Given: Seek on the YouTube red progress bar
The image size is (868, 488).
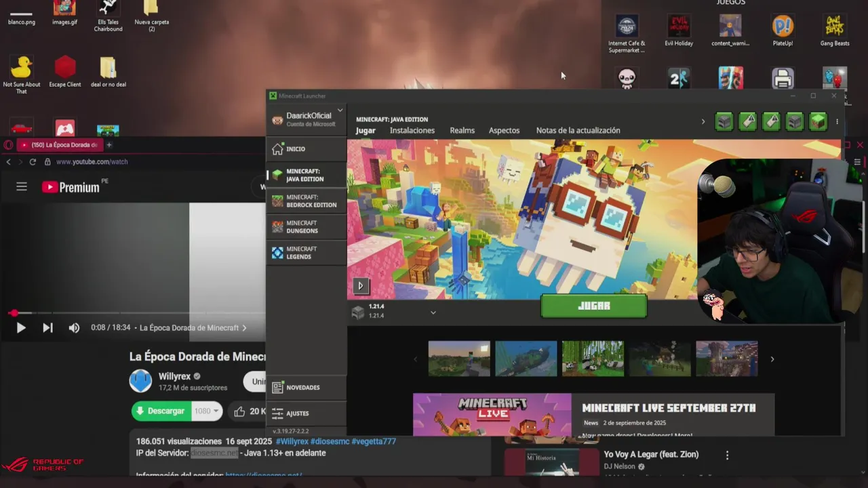Looking at the screenshot, I should click(x=136, y=313).
